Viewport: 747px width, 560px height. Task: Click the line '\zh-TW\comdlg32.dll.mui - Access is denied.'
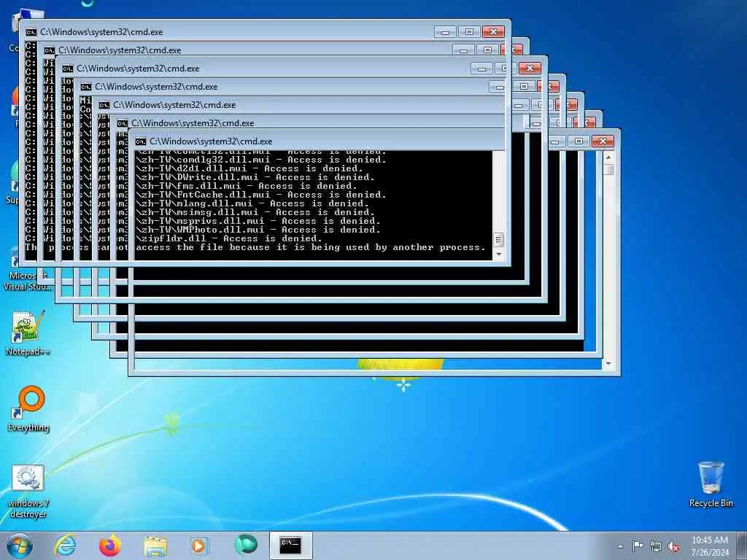click(261, 160)
